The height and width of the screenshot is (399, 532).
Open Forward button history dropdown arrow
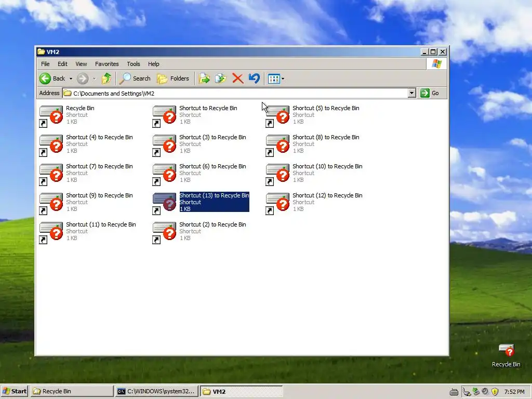point(95,79)
